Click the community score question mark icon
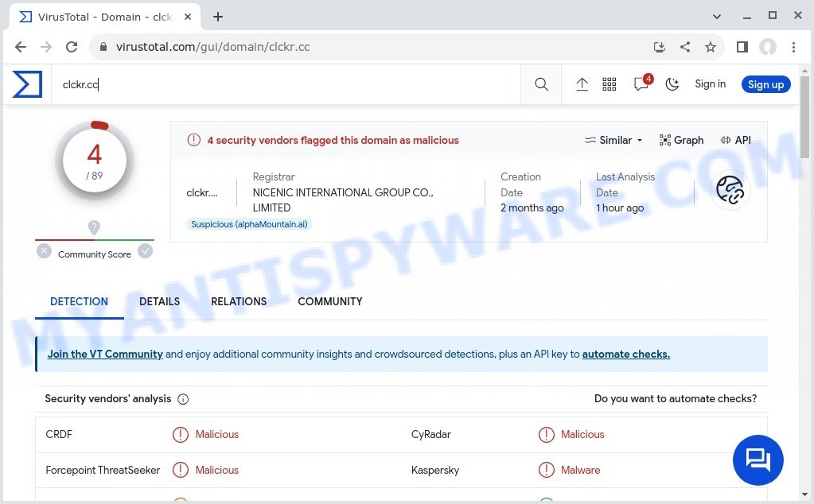This screenshot has height=504, width=814. point(94,227)
